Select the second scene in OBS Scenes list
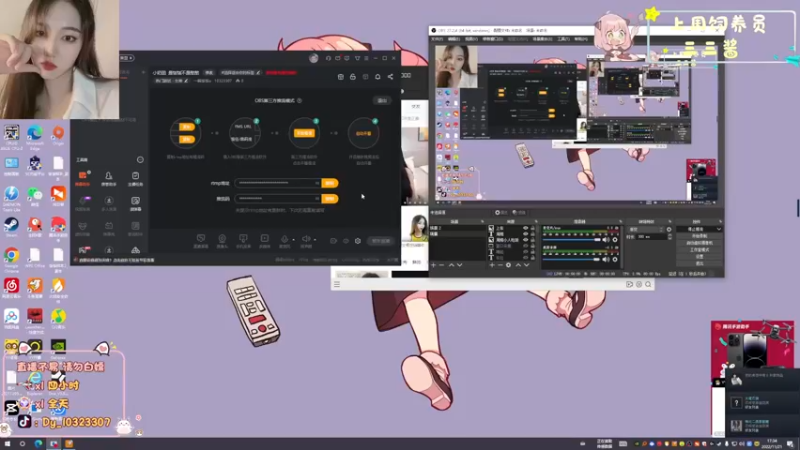Screen dimensions: 800x450 [457, 234]
